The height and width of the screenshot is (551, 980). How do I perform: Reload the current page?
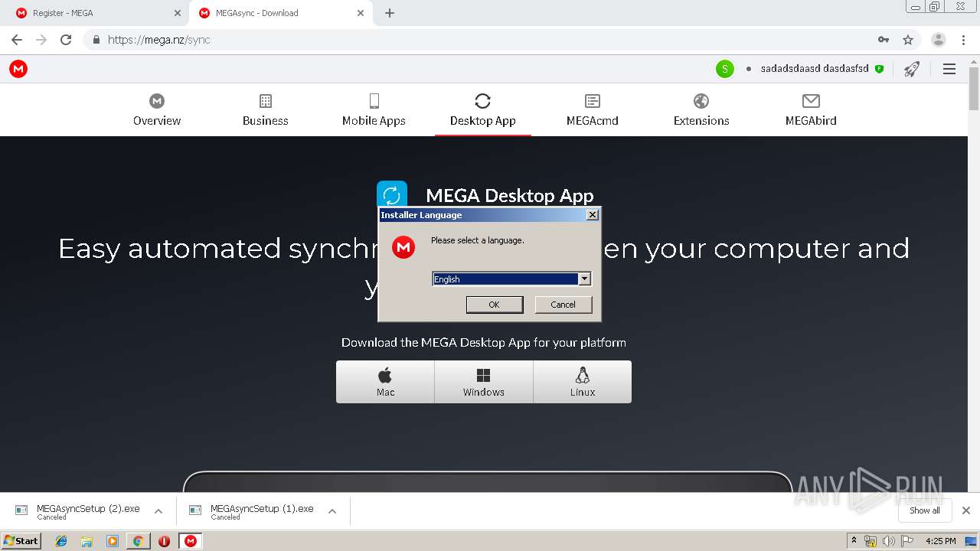point(66,40)
